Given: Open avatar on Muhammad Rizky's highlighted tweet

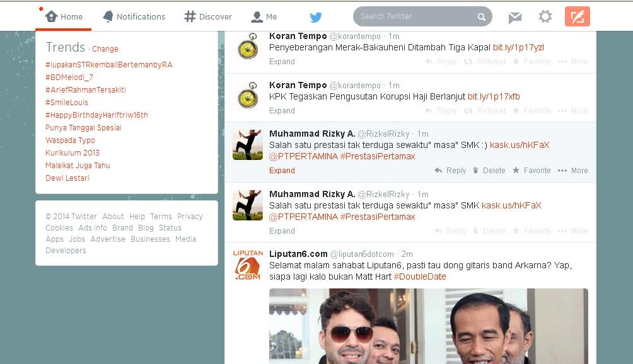Looking at the screenshot, I should pyautogui.click(x=248, y=145).
